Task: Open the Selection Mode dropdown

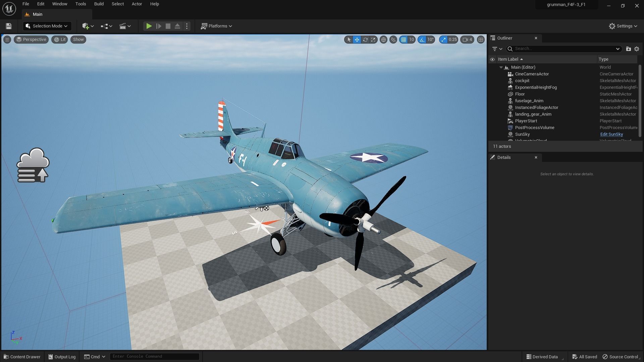Action: click(x=47, y=26)
